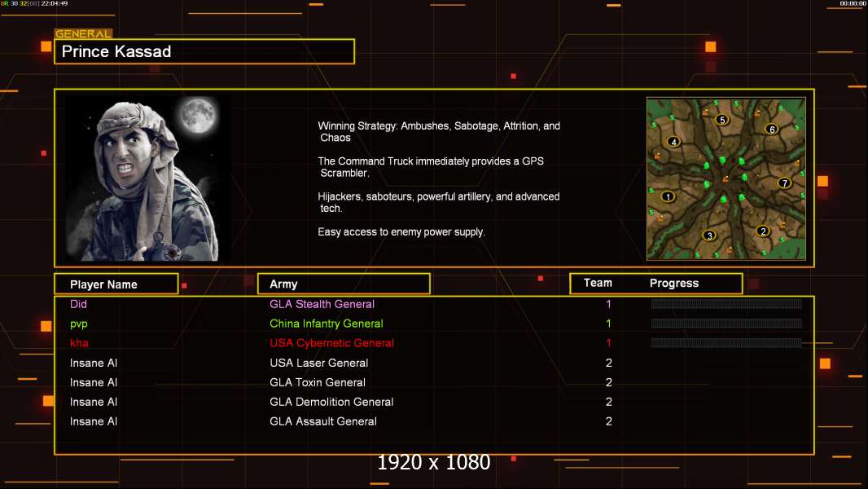Click the Hijackers, saboteurs description text

pos(438,202)
